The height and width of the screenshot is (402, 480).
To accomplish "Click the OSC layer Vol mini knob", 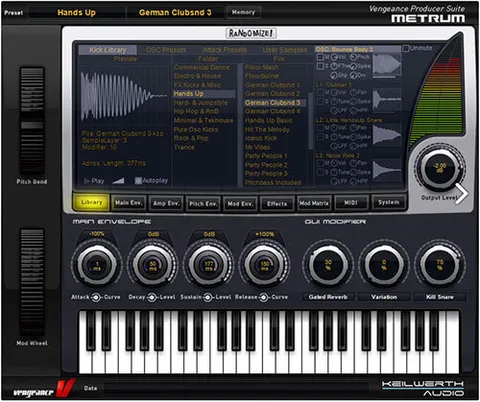I will pos(334,57).
